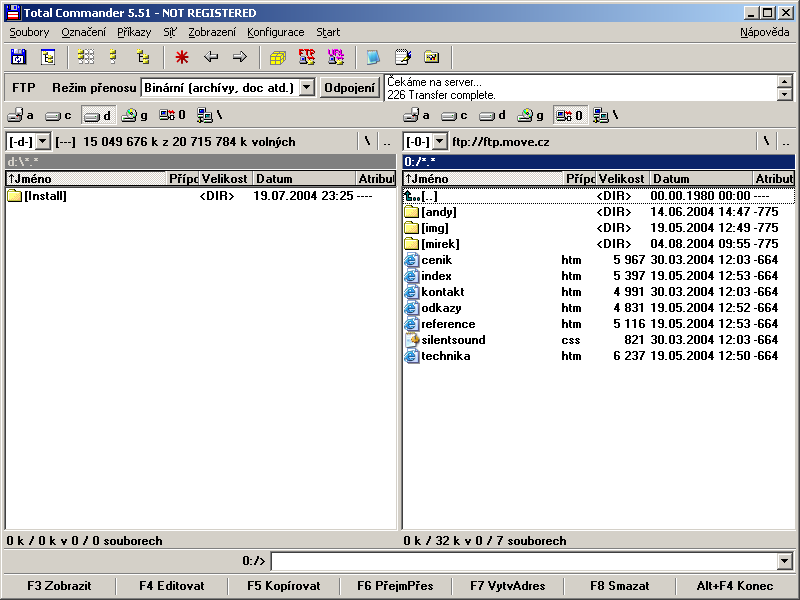This screenshot has width=800, height=600.
Task: Click the Odpojení disconnect button
Action: tap(349, 88)
